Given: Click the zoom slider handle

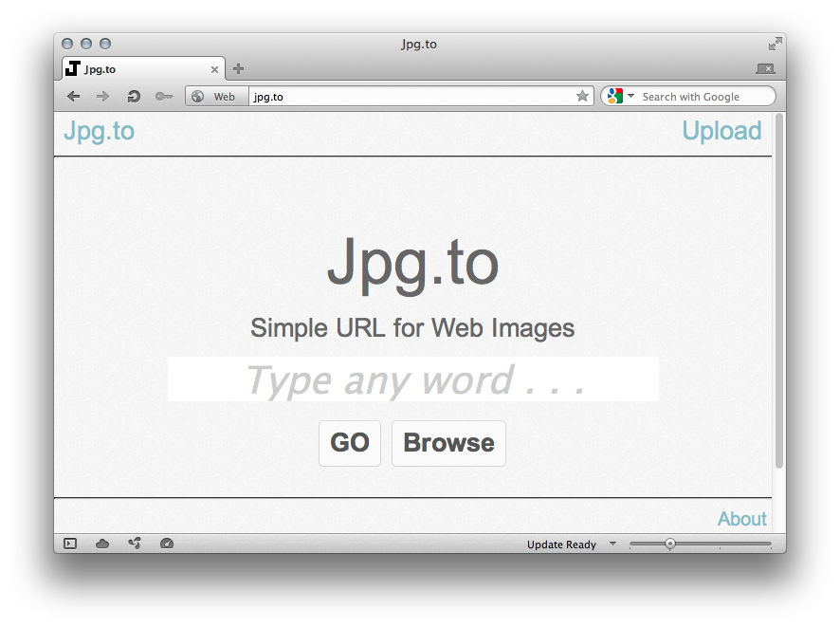Looking at the screenshot, I should click(x=670, y=544).
